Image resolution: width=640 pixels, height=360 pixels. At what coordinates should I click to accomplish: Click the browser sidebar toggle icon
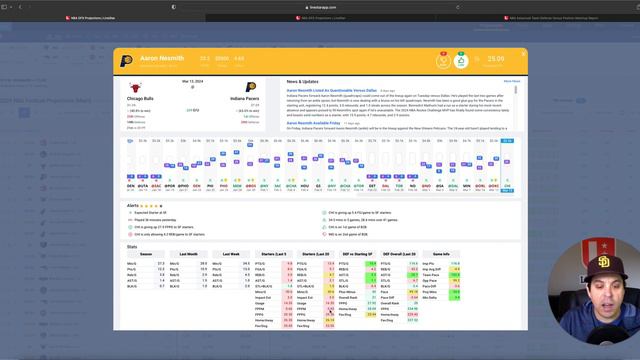(4, 7)
